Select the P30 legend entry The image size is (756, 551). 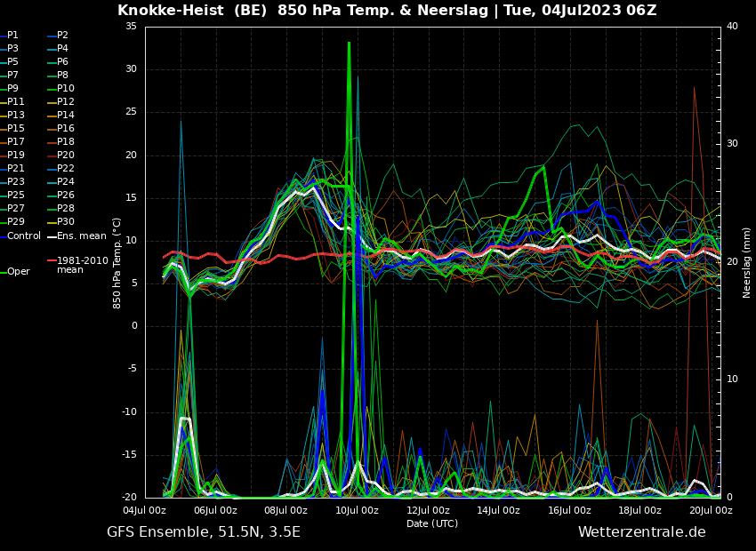(x=65, y=222)
